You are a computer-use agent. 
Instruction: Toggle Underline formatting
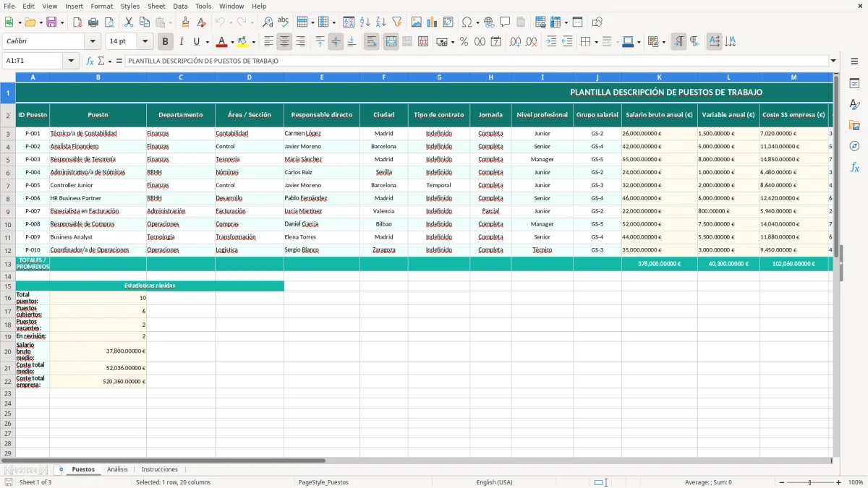pyautogui.click(x=196, y=42)
